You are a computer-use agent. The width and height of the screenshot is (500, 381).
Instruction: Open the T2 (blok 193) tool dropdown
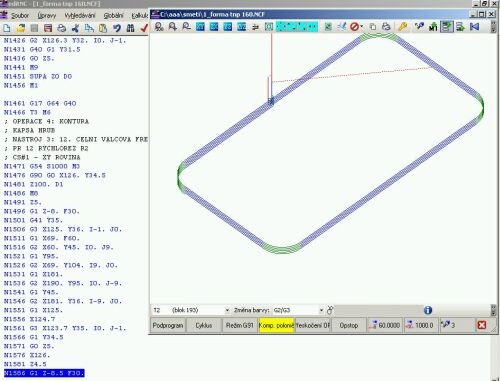(191, 310)
